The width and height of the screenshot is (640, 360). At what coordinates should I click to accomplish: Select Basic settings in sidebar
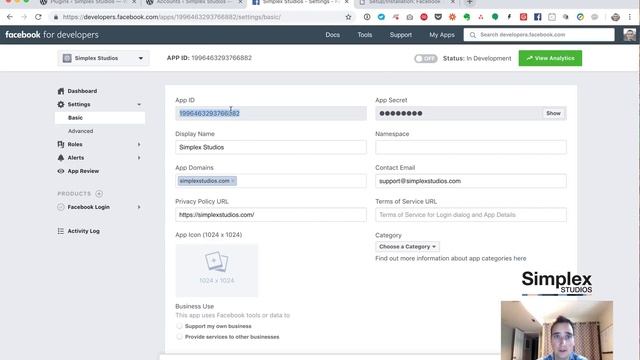pos(100,118)
